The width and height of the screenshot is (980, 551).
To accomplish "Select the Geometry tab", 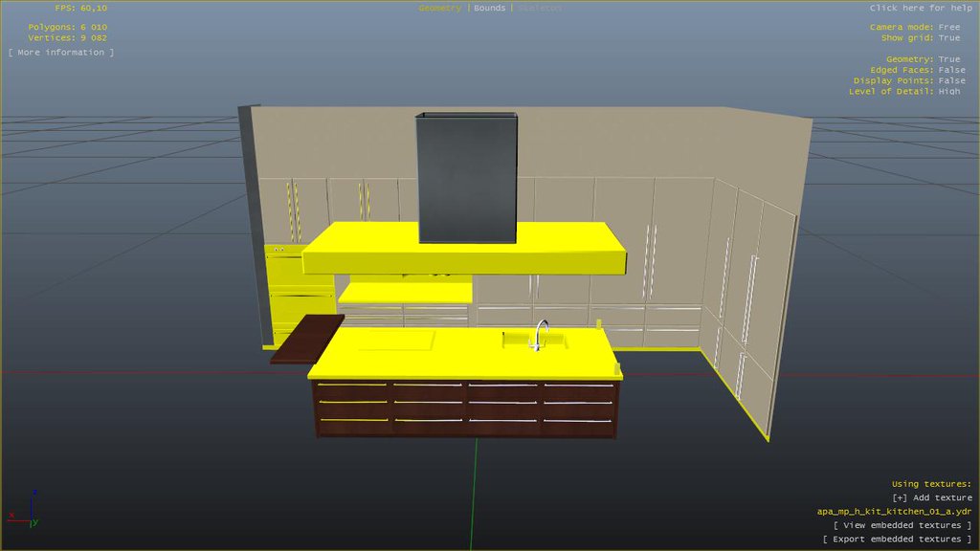I will point(439,8).
